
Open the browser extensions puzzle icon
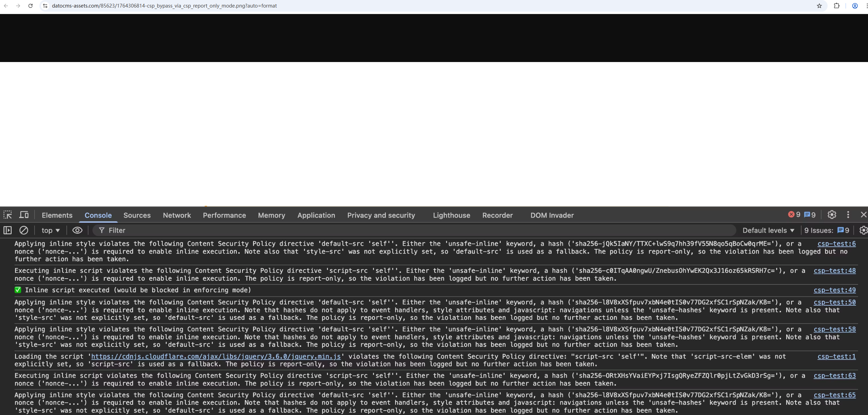point(836,6)
